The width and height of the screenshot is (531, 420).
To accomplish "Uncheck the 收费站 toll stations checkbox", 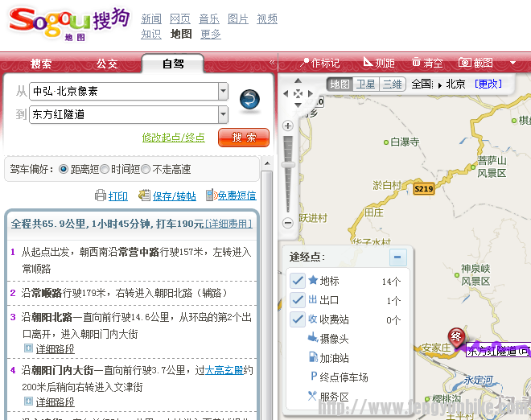I will 298,319.
